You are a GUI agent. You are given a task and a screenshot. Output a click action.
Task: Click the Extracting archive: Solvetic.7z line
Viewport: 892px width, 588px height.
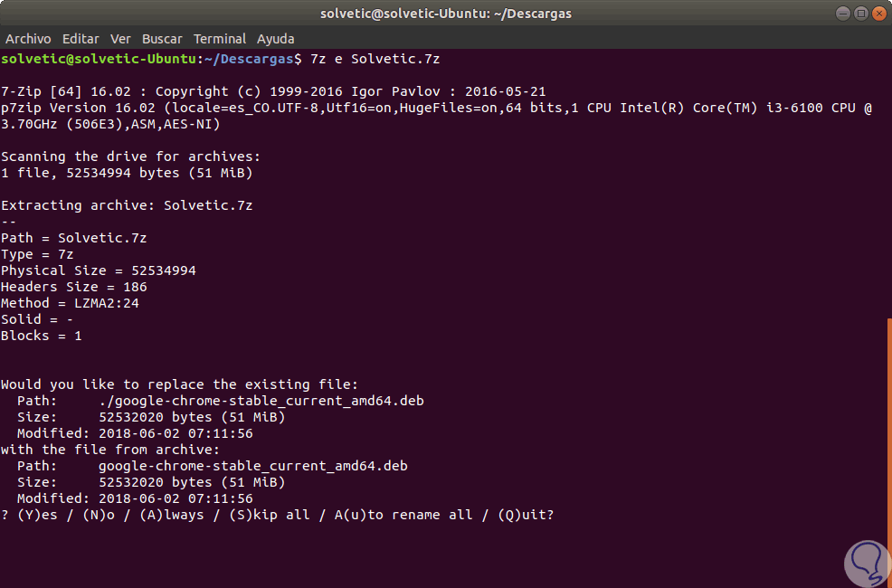pyautogui.click(x=127, y=205)
